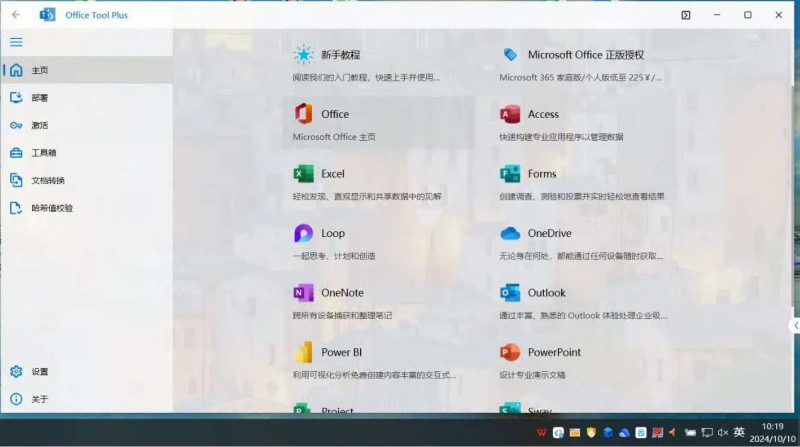Open the command window icon in title bar

coord(686,15)
